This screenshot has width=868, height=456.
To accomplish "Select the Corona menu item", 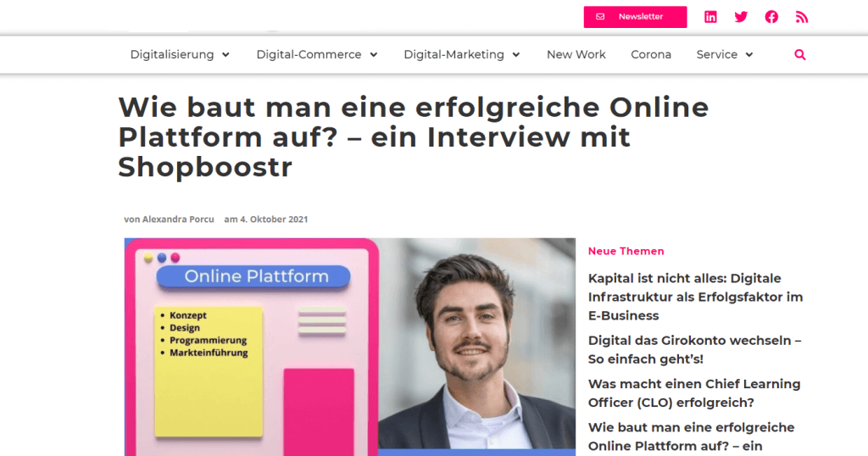I will point(651,55).
